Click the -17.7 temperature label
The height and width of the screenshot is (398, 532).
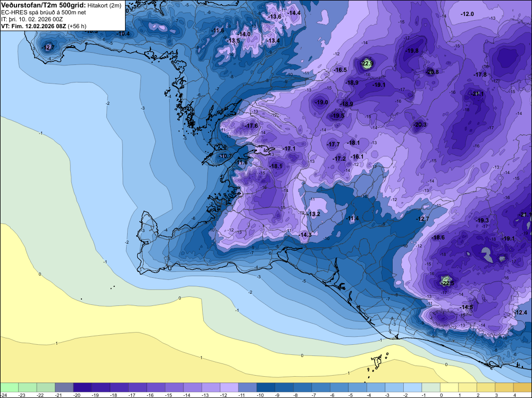[333, 144]
